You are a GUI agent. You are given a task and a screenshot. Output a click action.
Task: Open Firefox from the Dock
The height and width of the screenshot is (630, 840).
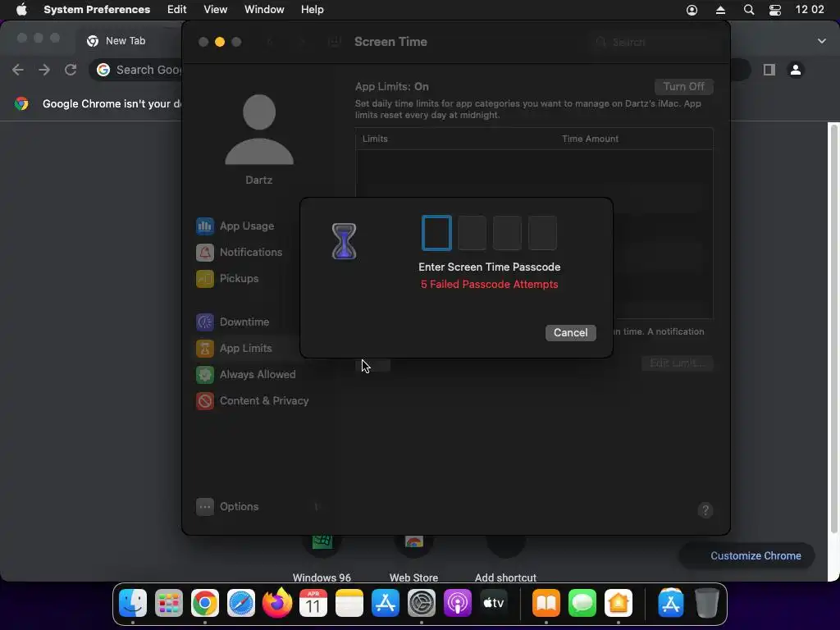[x=277, y=603]
